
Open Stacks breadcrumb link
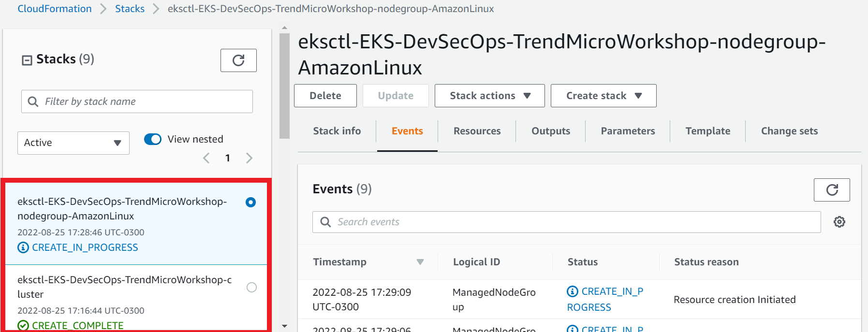[130, 9]
